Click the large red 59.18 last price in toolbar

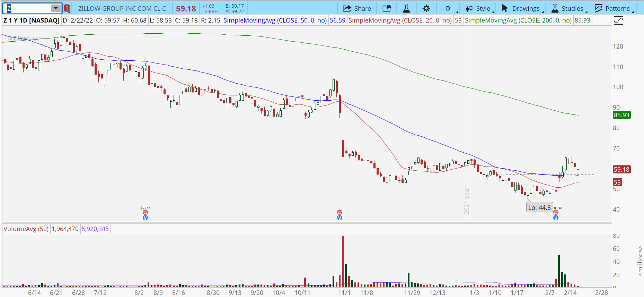tap(186, 8)
